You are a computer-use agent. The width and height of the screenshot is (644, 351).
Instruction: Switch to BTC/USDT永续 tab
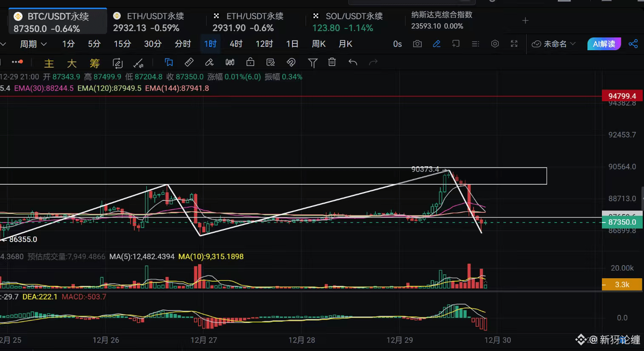58,22
